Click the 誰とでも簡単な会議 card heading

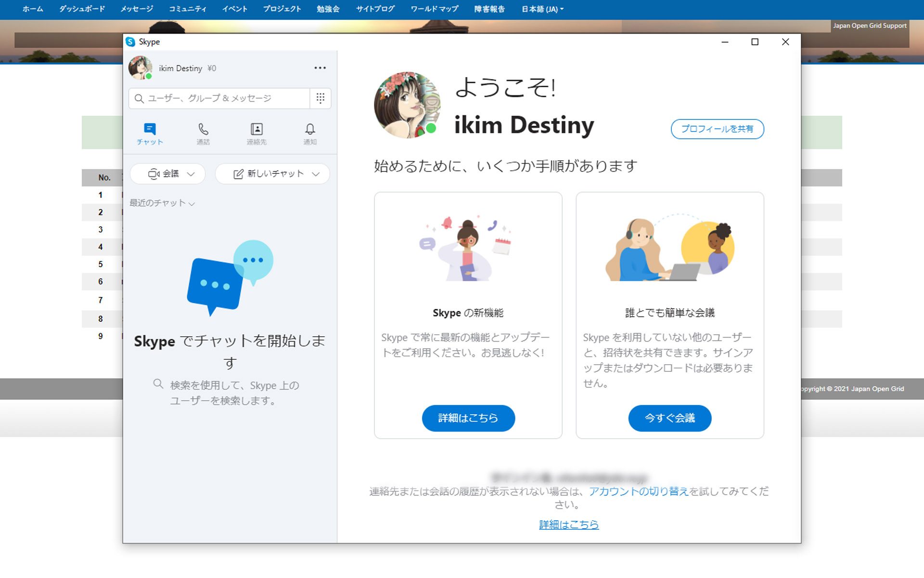[670, 313]
